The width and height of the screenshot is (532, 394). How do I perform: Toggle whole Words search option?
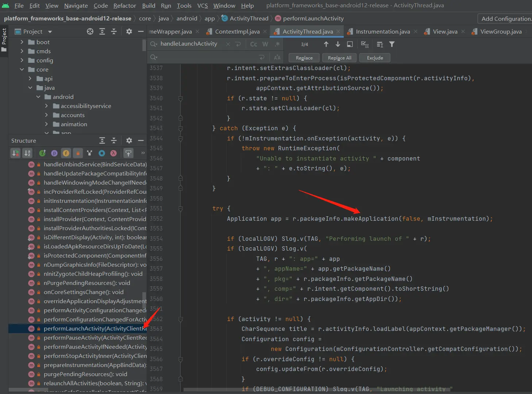click(x=265, y=44)
